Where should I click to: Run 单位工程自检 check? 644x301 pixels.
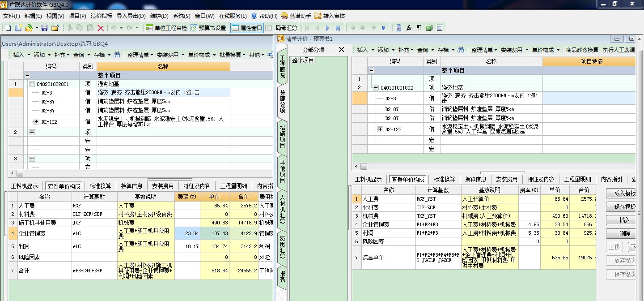pos(166,28)
